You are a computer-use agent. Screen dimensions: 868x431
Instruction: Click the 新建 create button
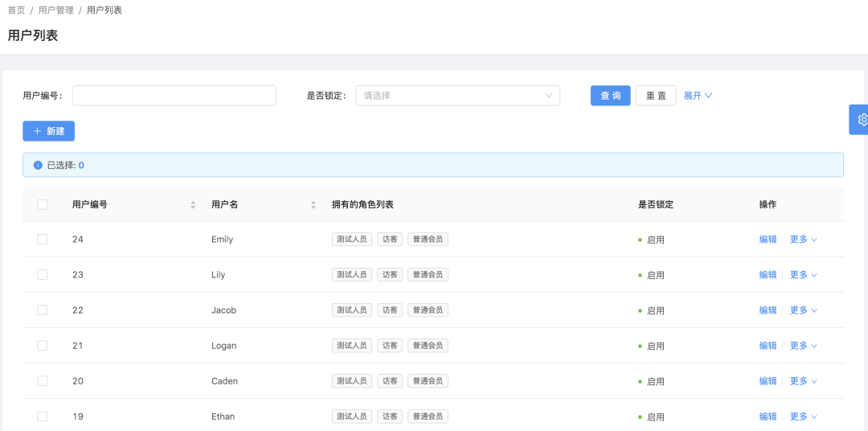(49, 131)
